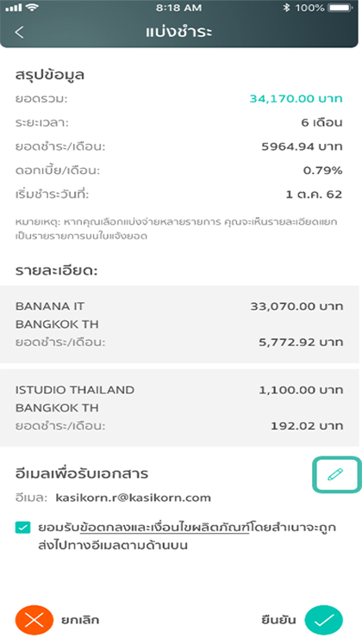Click the ยกเลิก cancel label
This screenshot has width=362, height=644.
[x=80, y=620]
